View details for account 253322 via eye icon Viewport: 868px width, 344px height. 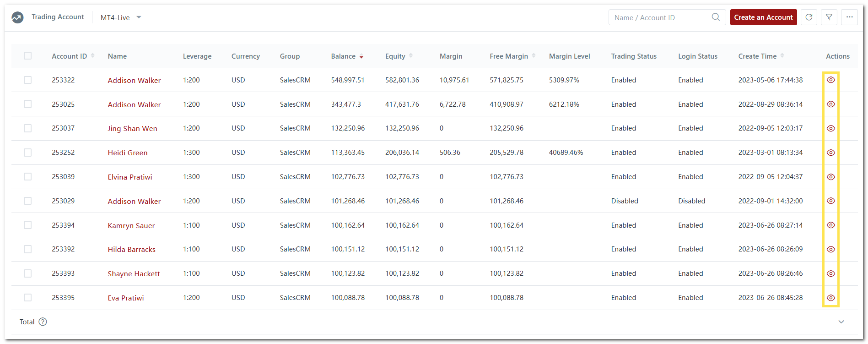830,80
